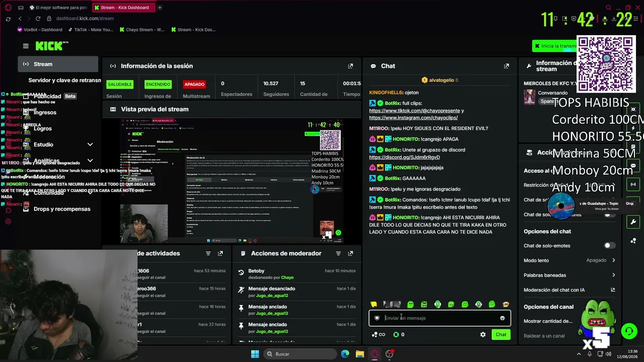This screenshot has height=362, width=644.
Task: Click the SALUDABLE session status badge
Action: click(119, 84)
